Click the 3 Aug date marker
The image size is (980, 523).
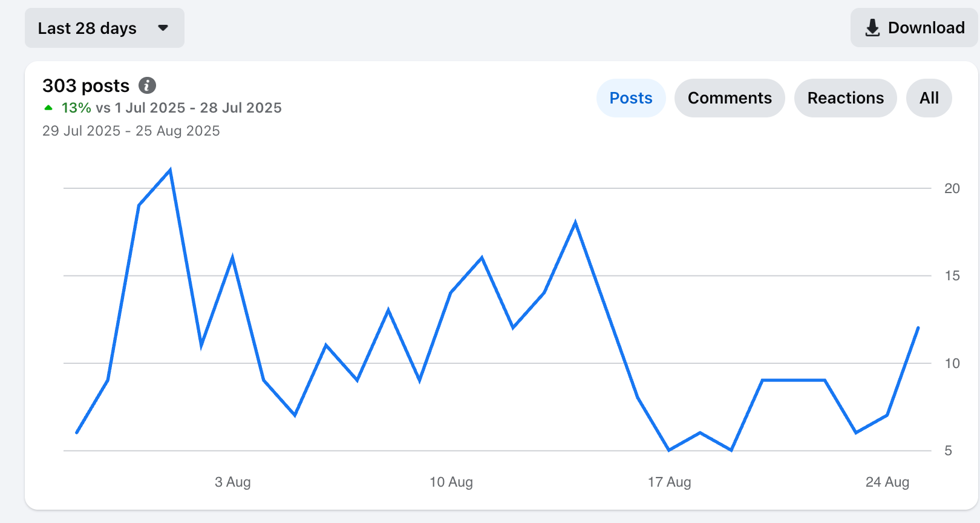[232, 482]
